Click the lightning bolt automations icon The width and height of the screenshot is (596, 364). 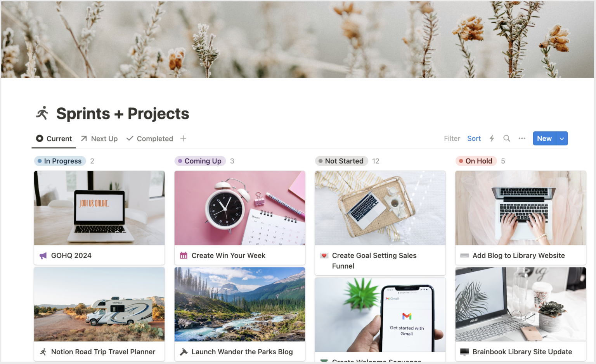pos(492,138)
